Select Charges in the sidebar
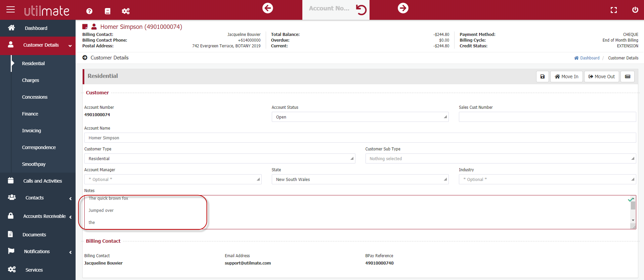The height and width of the screenshot is (280, 644). coord(31,80)
